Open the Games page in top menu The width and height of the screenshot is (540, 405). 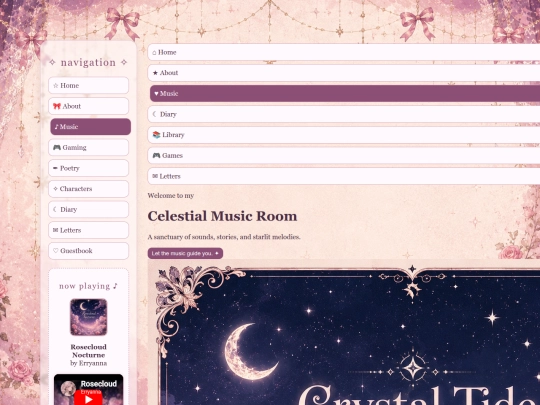click(x=344, y=156)
